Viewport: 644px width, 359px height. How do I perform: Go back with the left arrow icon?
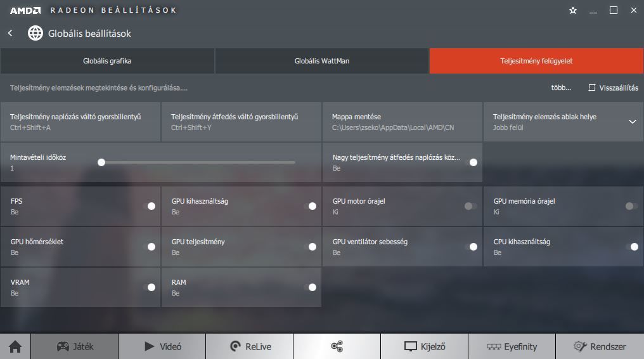(x=10, y=33)
